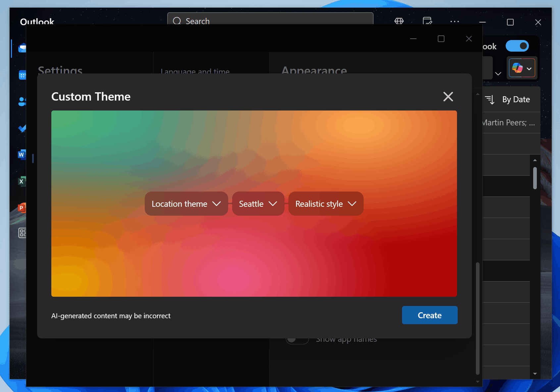The width and height of the screenshot is (560, 392).
Task: Maximize the Settings window
Action: pos(441,39)
